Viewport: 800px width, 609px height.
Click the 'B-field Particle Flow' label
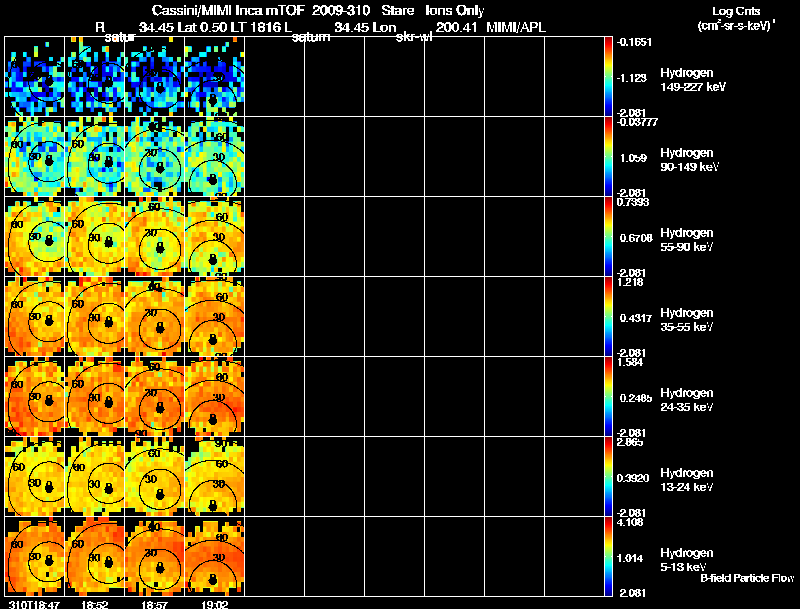coord(747,578)
